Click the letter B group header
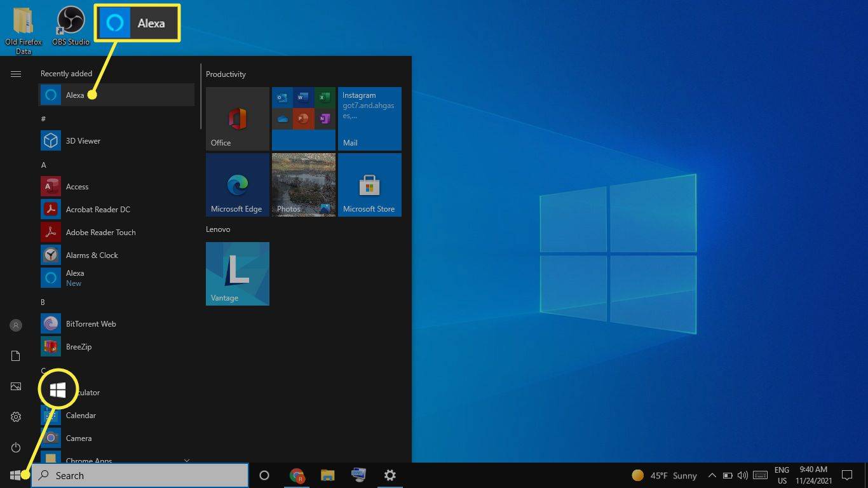868x488 pixels. tap(43, 302)
